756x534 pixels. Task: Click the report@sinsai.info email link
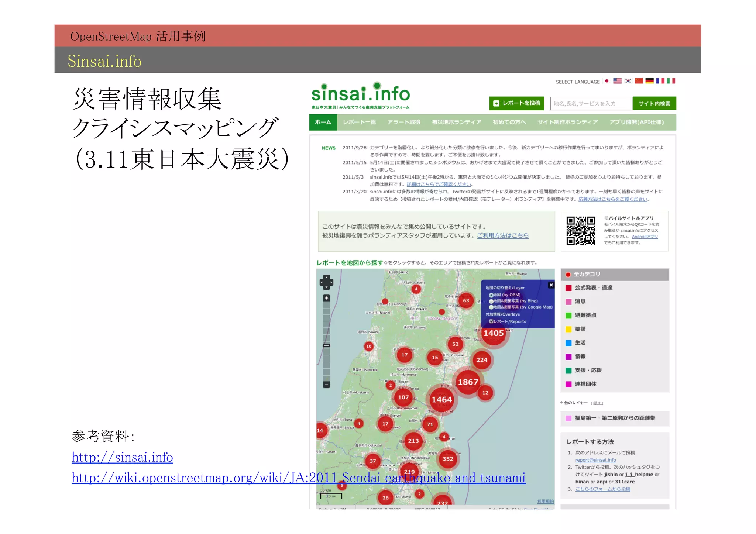tap(595, 460)
